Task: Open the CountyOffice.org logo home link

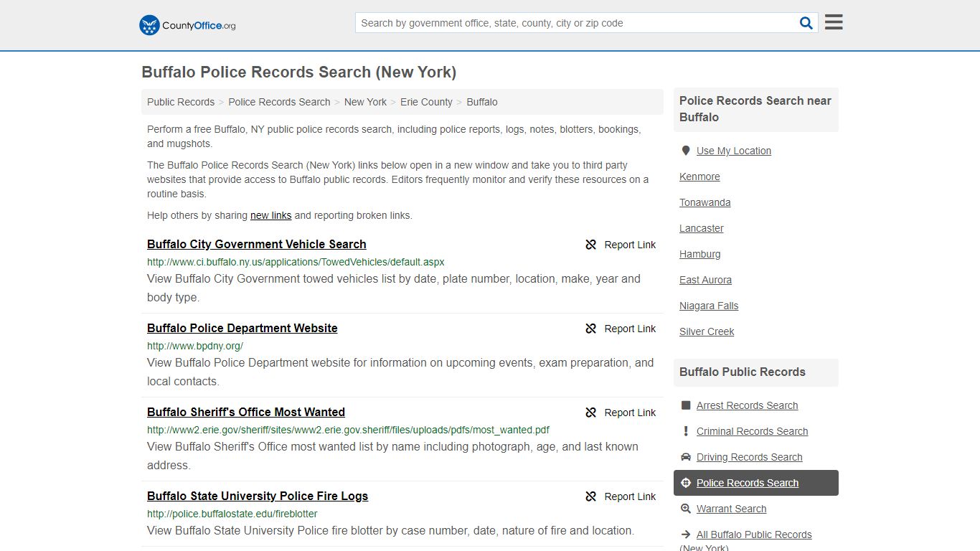Action: pyautogui.click(x=187, y=25)
